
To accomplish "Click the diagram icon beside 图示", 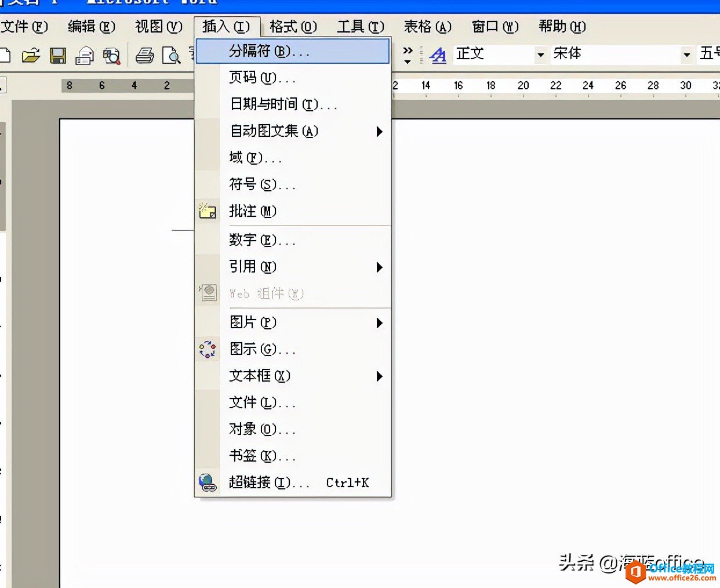I will click(x=208, y=349).
